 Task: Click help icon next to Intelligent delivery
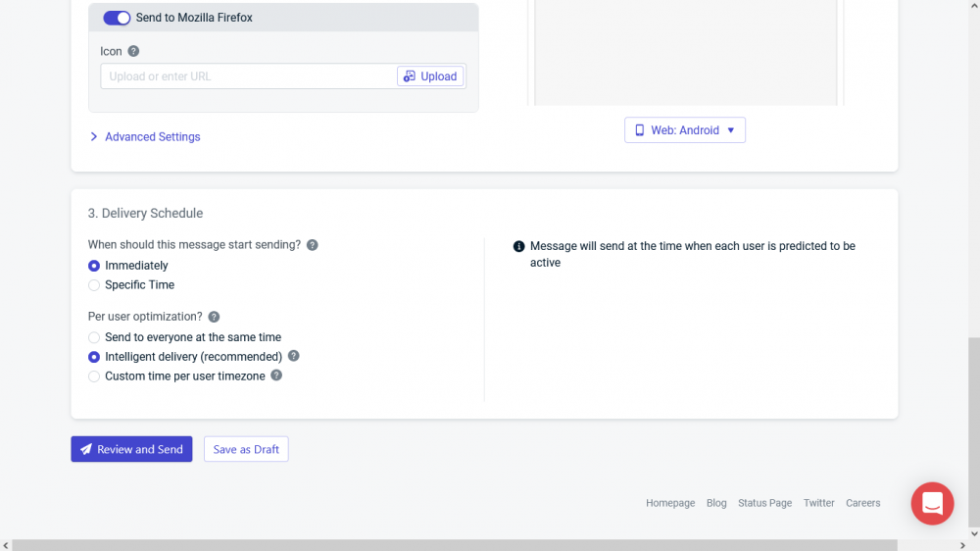pos(293,356)
